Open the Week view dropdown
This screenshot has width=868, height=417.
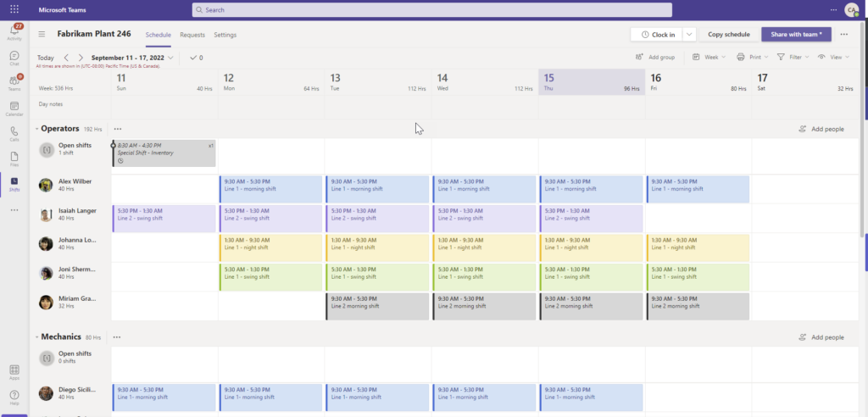click(709, 57)
